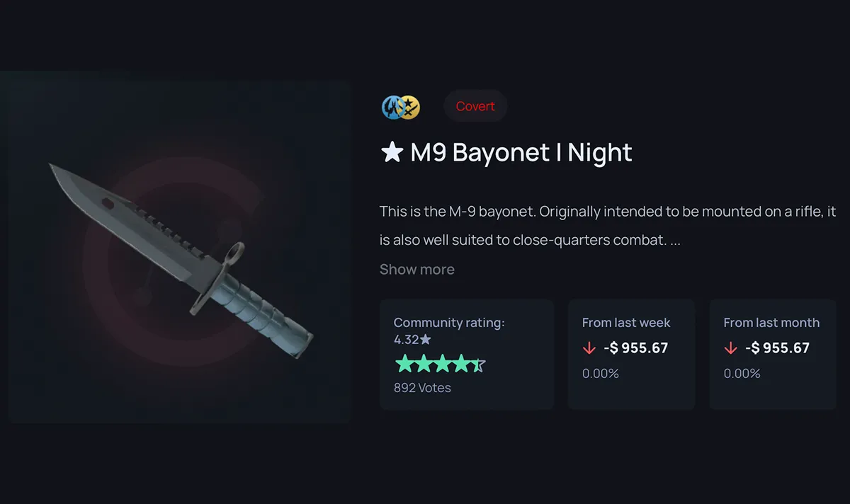Click the Covert rarity tag
Screen dimensions: 850x504
[475, 107]
